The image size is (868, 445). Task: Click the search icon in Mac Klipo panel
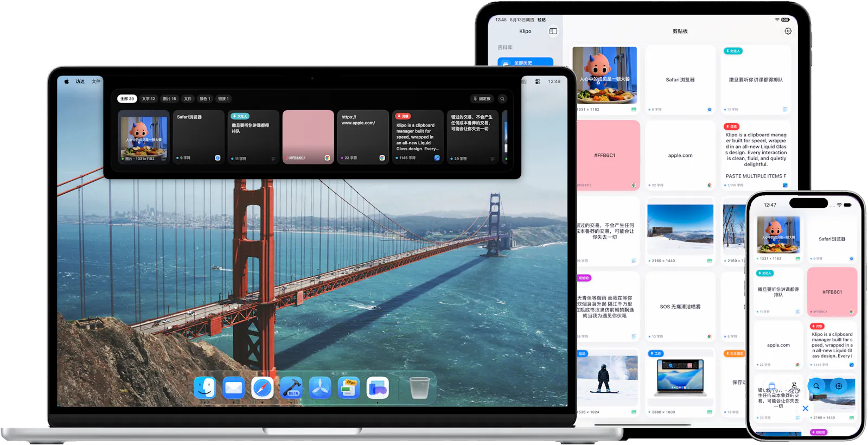[x=502, y=99]
